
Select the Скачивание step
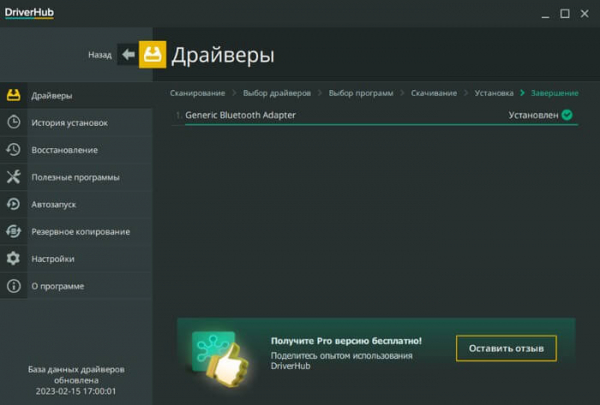tap(434, 93)
